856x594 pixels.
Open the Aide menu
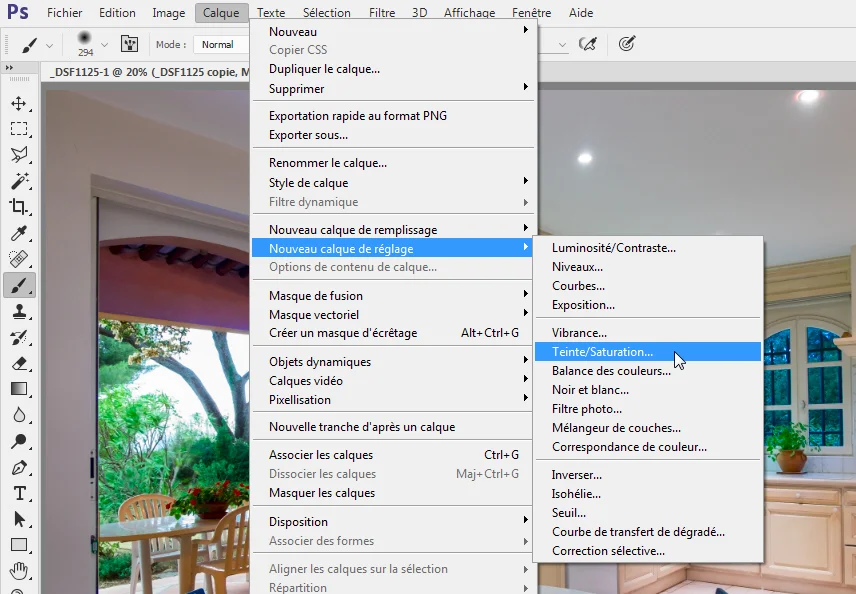click(x=581, y=13)
